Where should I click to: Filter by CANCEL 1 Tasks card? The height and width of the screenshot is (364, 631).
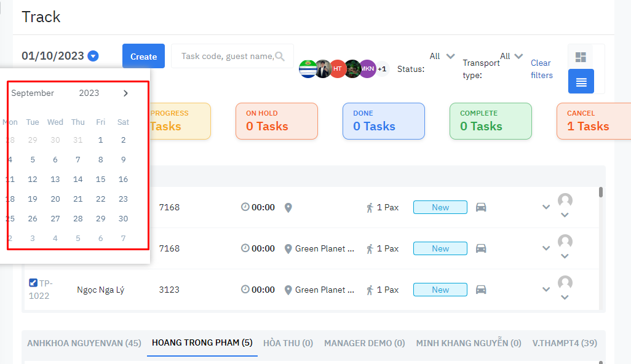(x=593, y=121)
